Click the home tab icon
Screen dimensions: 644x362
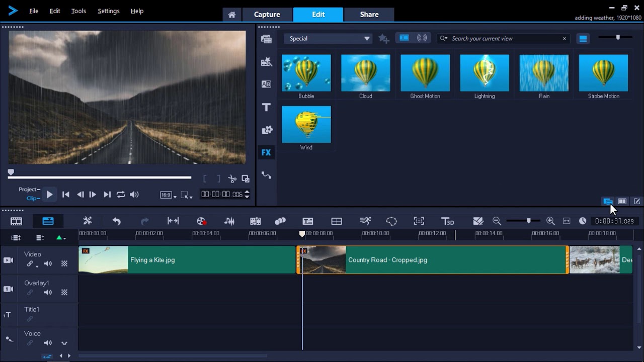[231, 15]
